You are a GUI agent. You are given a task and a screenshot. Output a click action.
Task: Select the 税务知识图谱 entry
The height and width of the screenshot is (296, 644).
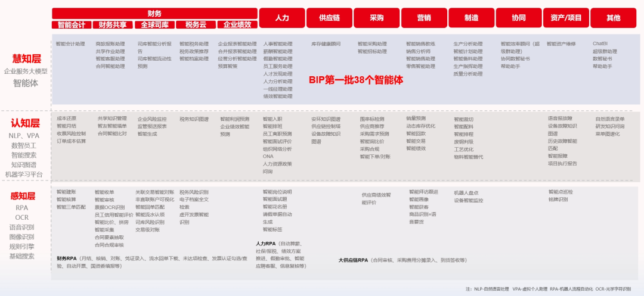click(x=194, y=119)
